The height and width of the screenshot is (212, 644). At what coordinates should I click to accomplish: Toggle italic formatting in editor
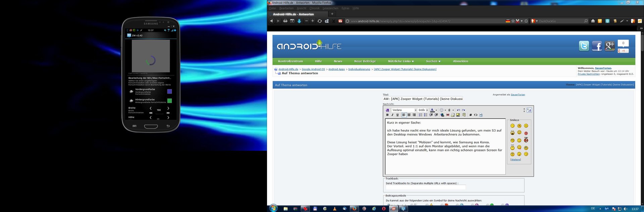(392, 115)
